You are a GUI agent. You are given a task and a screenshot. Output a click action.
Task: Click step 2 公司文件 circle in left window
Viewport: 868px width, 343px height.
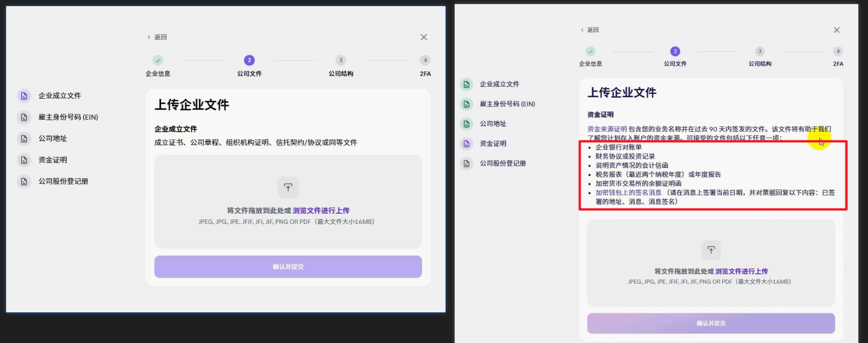pos(250,60)
